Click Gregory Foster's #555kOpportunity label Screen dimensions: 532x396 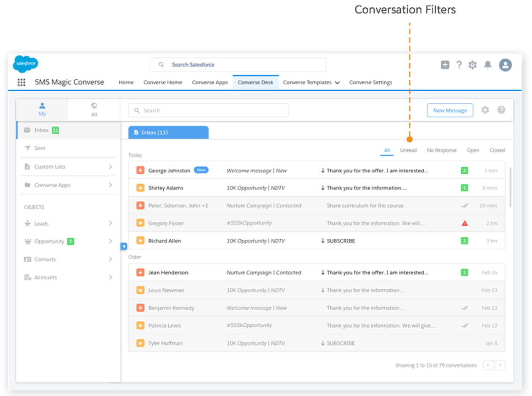pyautogui.click(x=249, y=223)
